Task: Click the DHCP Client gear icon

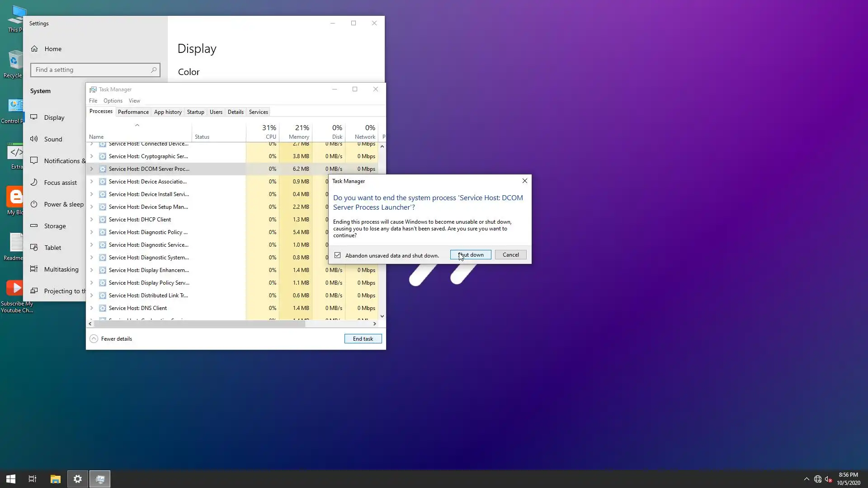Action: coord(103,220)
